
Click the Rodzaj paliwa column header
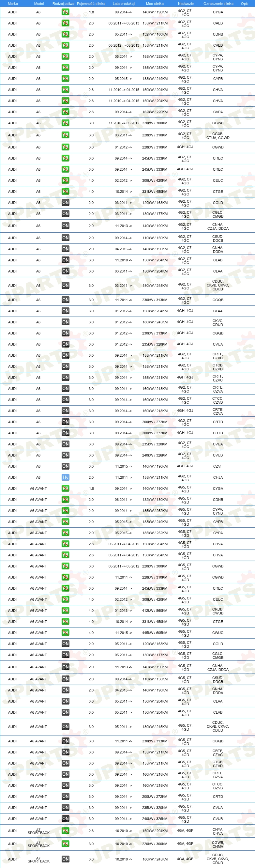pyautogui.click(x=63, y=4)
